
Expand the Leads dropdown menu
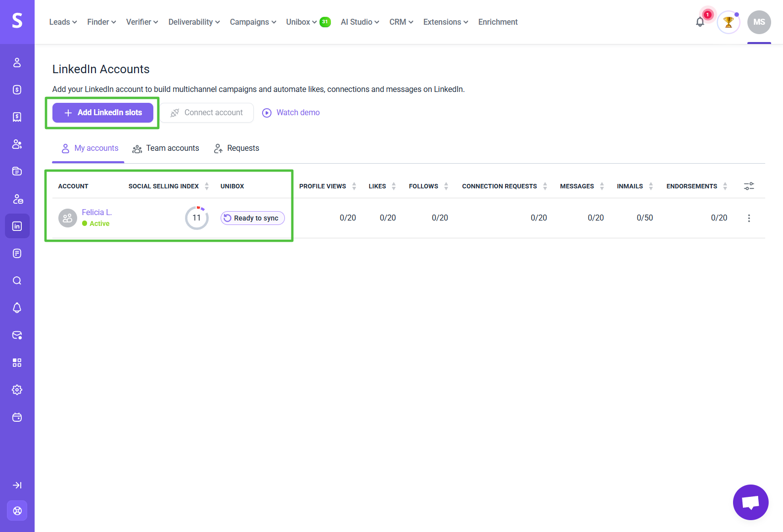(x=63, y=22)
